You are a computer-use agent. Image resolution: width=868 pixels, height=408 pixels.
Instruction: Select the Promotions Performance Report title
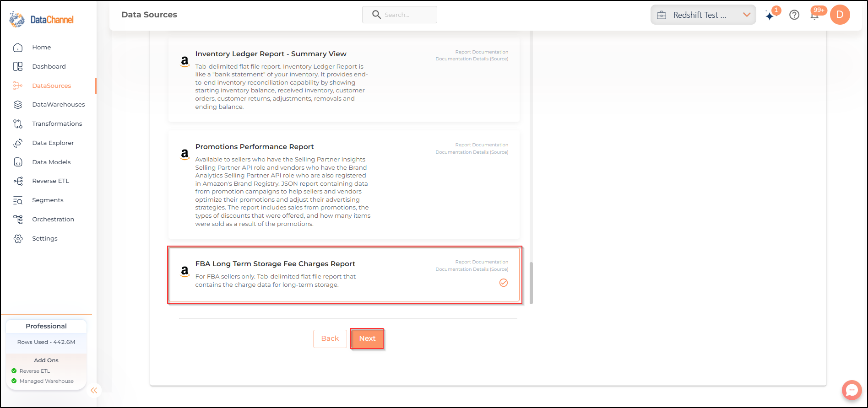(255, 147)
